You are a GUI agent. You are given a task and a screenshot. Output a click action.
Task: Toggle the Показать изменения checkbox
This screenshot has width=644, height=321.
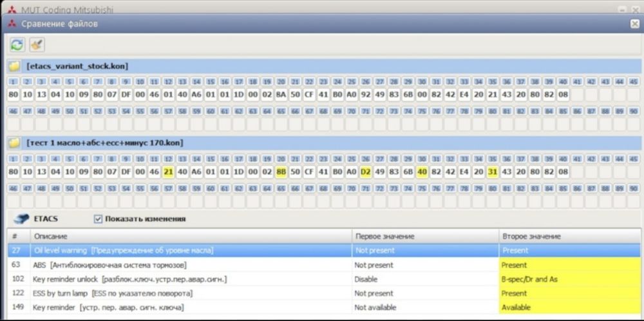click(98, 219)
